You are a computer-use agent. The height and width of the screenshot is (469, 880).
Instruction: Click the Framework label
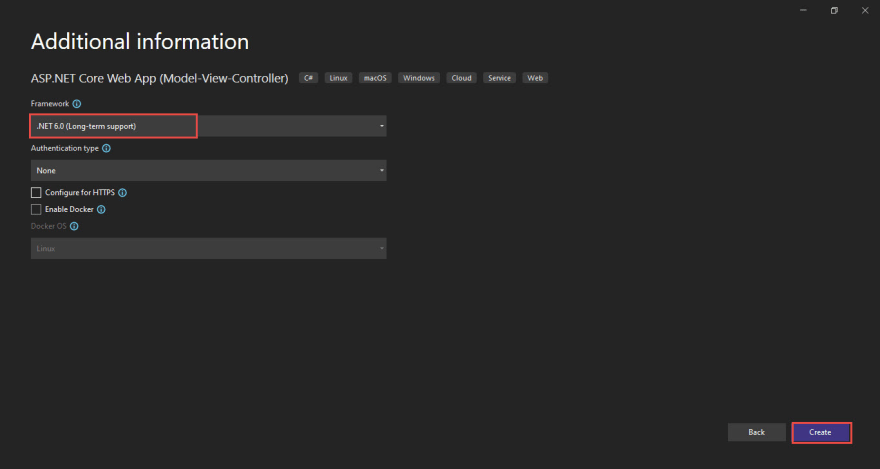(50, 104)
